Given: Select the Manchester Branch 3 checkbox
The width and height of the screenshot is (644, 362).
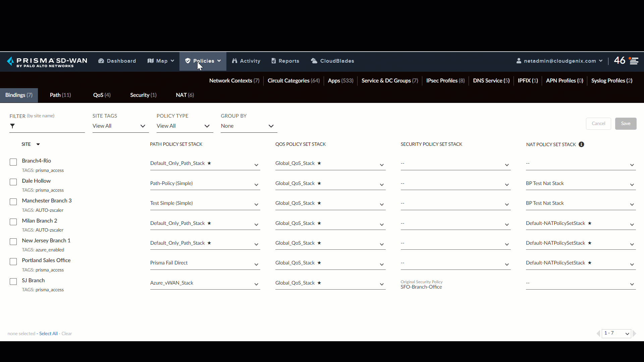Looking at the screenshot, I should click(13, 202).
